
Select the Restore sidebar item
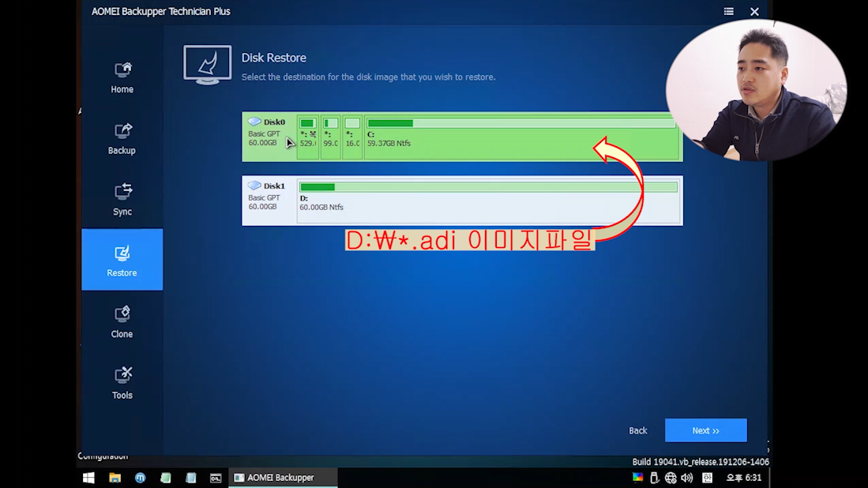[122, 260]
